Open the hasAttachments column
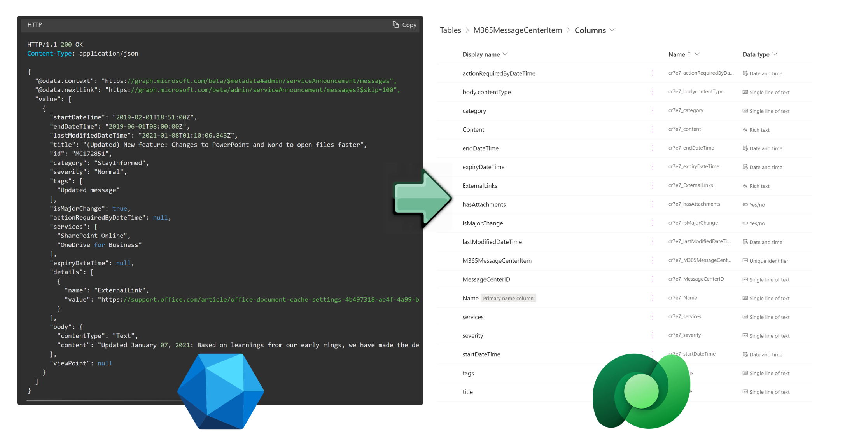This screenshot has width=868, height=433. (484, 204)
